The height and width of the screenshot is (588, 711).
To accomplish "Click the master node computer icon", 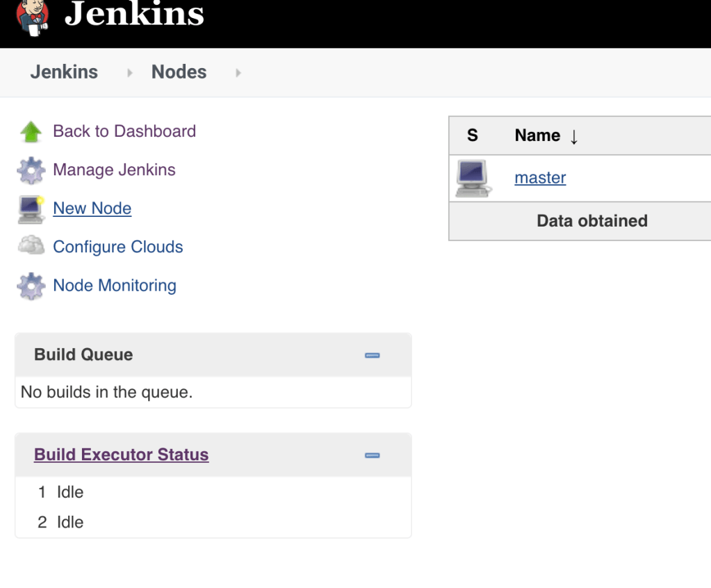I will point(473,179).
